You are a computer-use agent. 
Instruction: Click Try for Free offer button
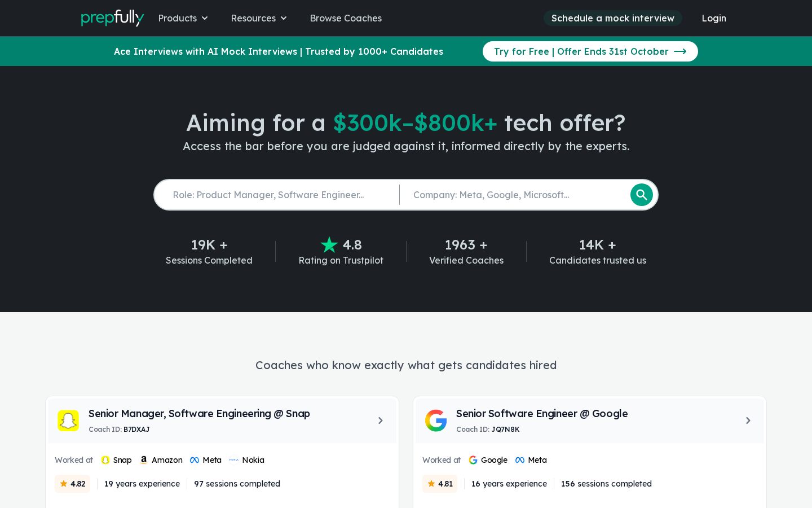(590, 51)
